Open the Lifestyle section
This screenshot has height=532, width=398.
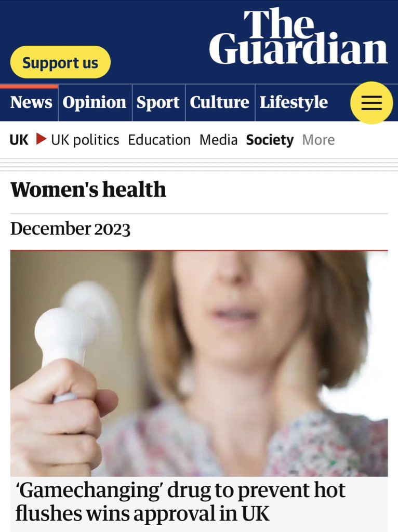point(294,102)
